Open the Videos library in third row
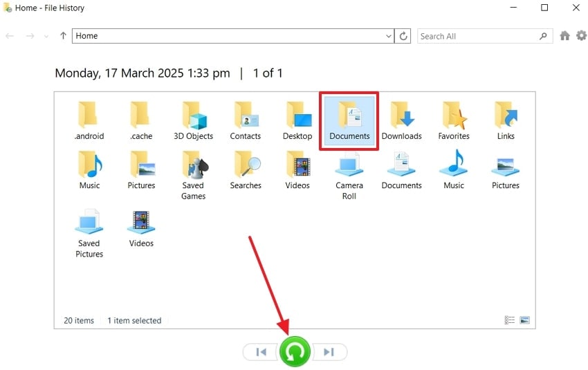The width and height of the screenshot is (588, 370). click(141, 228)
